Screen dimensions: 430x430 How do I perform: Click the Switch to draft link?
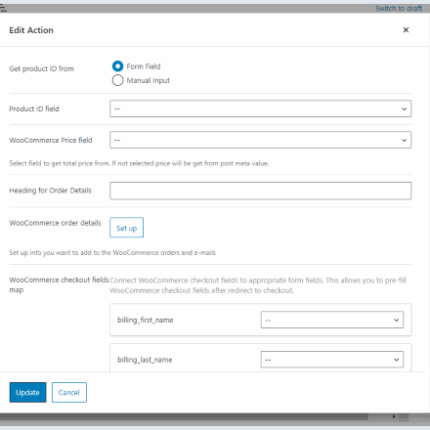pos(398,8)
